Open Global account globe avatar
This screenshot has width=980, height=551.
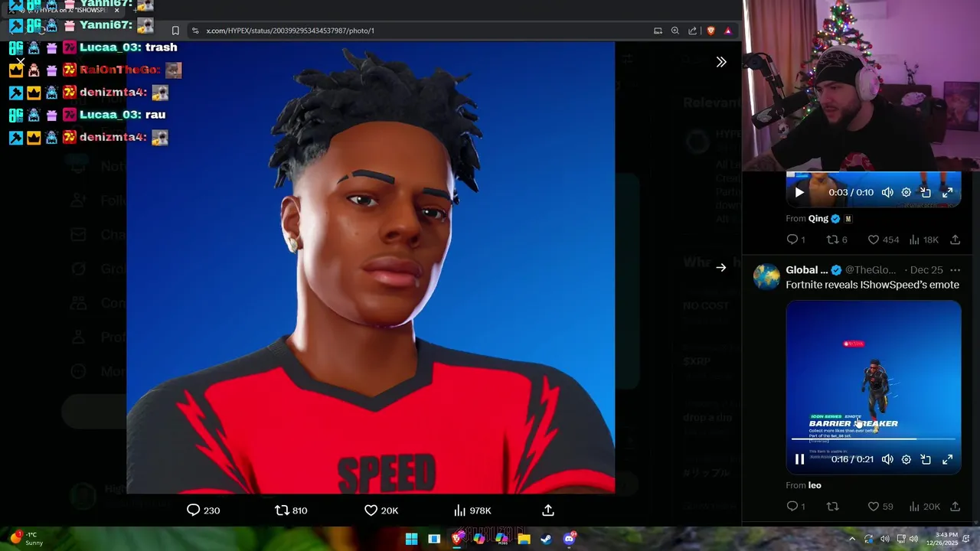[766, 276]
